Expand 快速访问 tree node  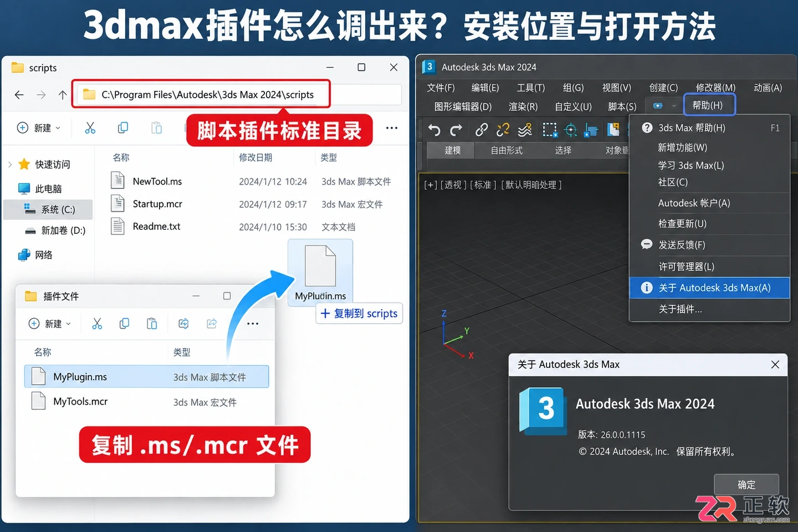(x=10, y=165)
